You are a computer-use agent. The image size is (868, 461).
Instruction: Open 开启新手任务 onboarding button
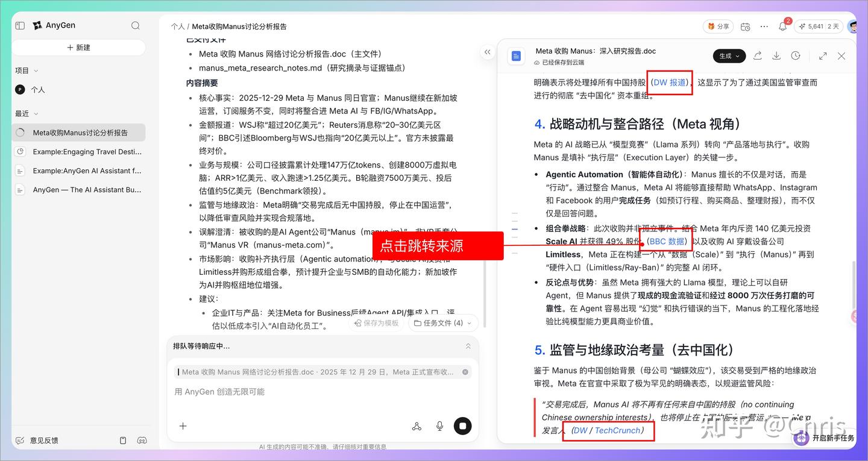pos(825,438)
